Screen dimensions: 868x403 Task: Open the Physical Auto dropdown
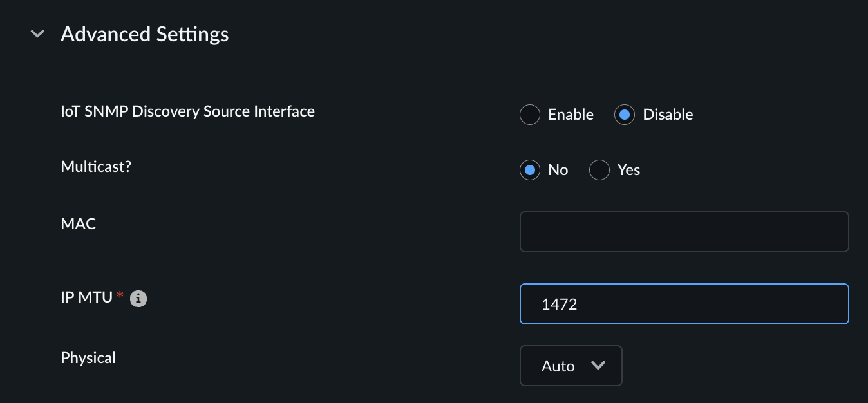coord(571,366)
